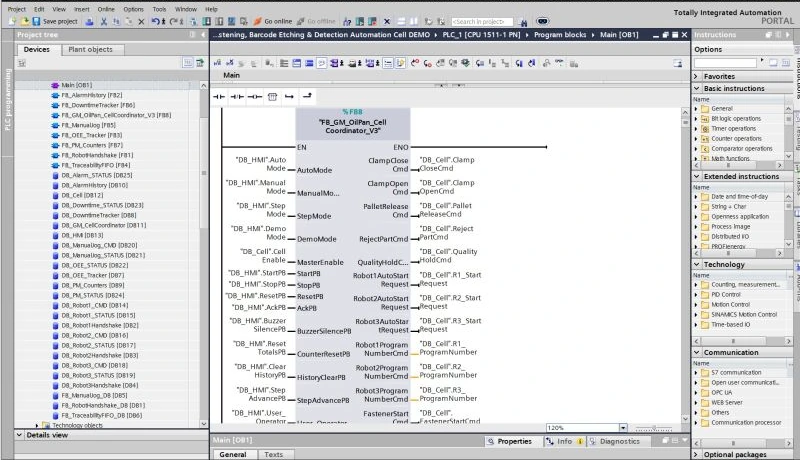Toggle network comments display icon
Viewport: 800px width, 460px height.
click(388, 63)
